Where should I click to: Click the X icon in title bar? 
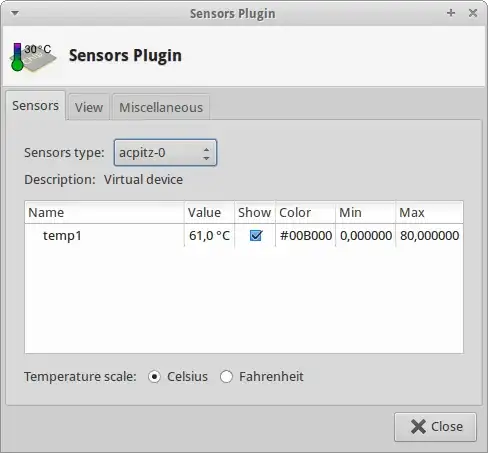(x=473, y=13)
